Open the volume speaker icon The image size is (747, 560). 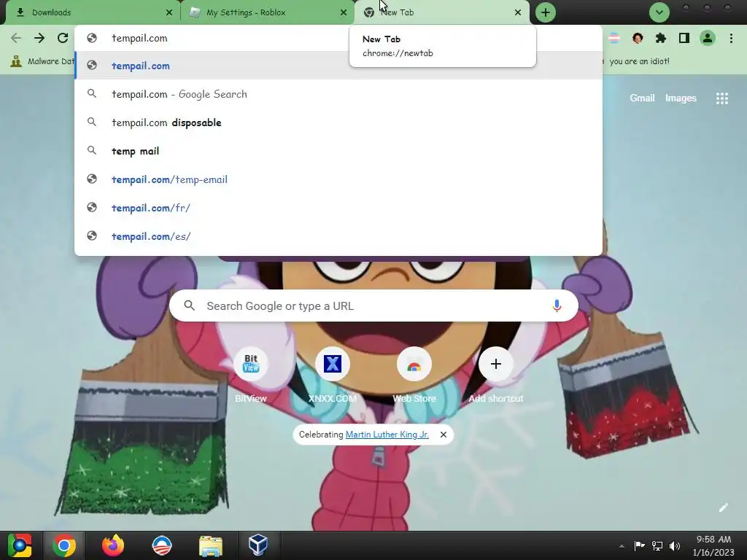(675, 545)
